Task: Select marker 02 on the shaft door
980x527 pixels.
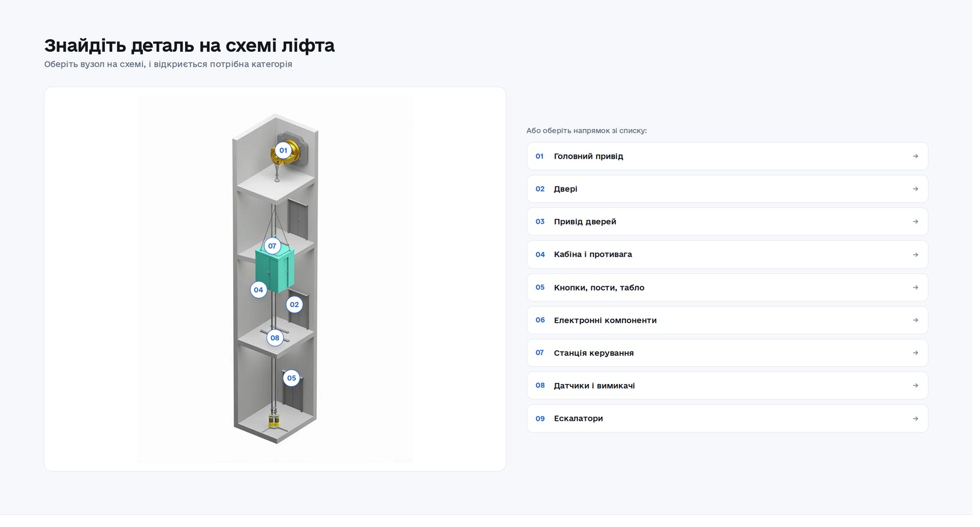Action: [x=294, y=305]
